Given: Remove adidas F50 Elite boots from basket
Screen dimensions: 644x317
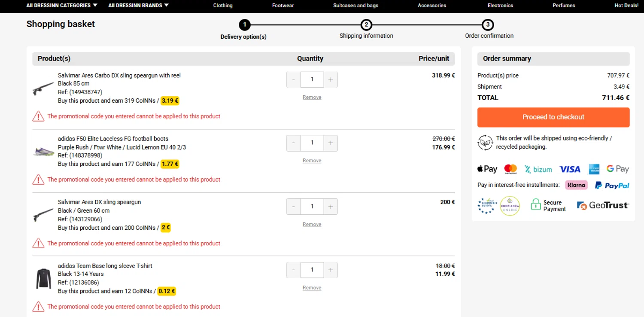Looking at the screenshot, I should [312, 161].
